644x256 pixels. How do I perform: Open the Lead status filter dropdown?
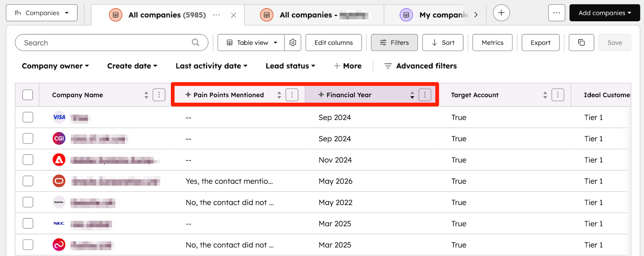tap(290, 66)
